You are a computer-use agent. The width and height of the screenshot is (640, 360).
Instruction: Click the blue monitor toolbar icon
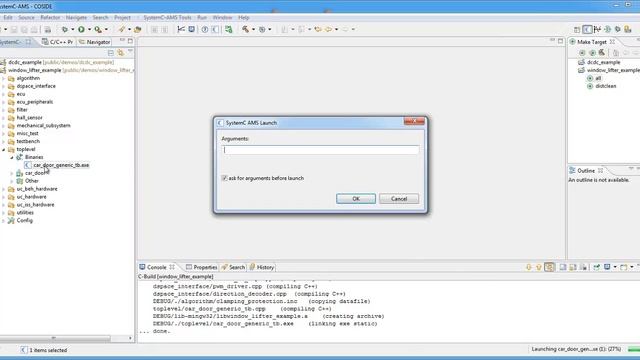point(191,29)
